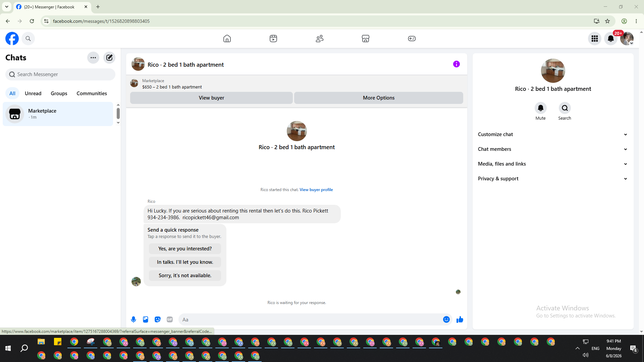
Task: Open the Marketplace icon in top navigation
Action: point(366,39)
